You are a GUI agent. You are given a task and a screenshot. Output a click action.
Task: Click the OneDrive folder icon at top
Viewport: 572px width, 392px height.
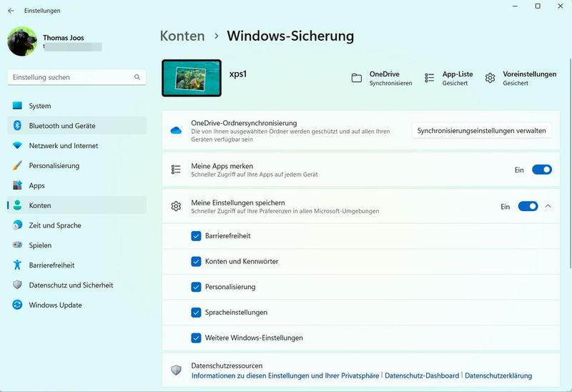[x=356, y=78]
